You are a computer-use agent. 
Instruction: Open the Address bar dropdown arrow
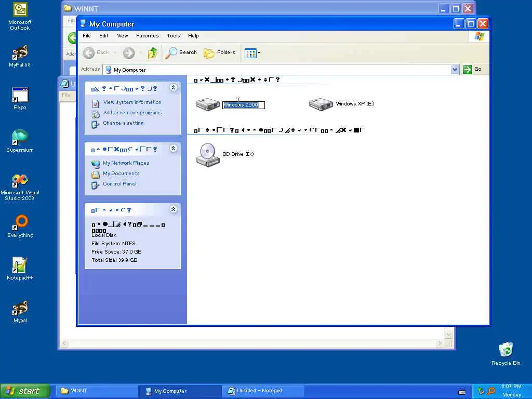click(455, 70)
